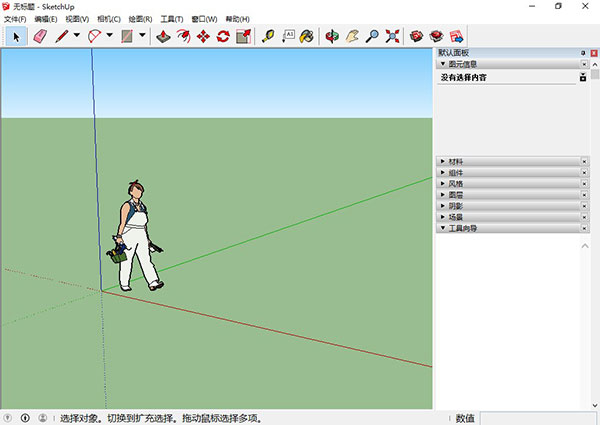Viewport: 600px width, 425px height.
Task: Open the Arc tool dropdown arrow
Action: [x=109, y=35]
